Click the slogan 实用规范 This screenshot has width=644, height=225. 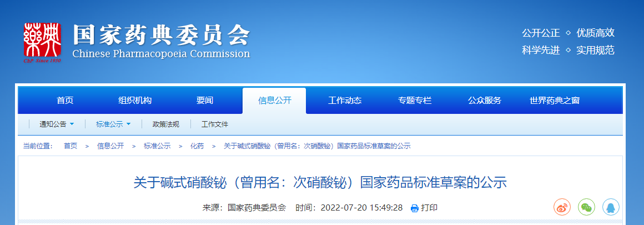596,51
